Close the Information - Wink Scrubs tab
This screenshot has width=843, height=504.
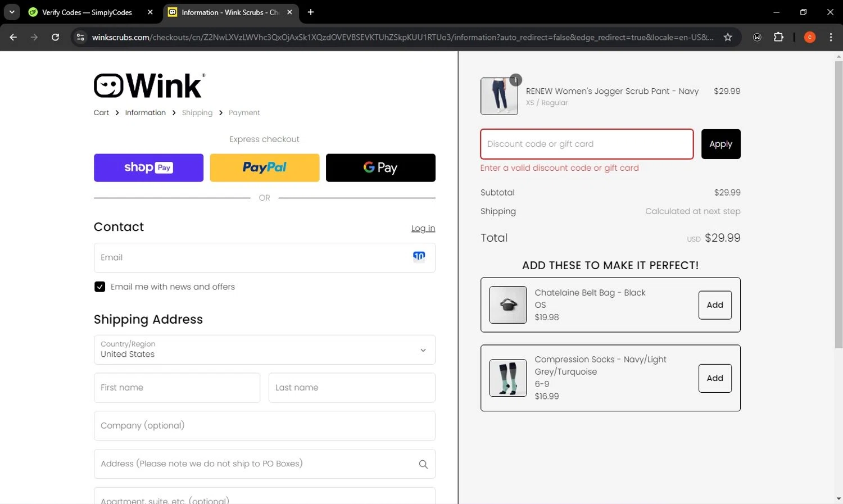[x=290, y=12]
